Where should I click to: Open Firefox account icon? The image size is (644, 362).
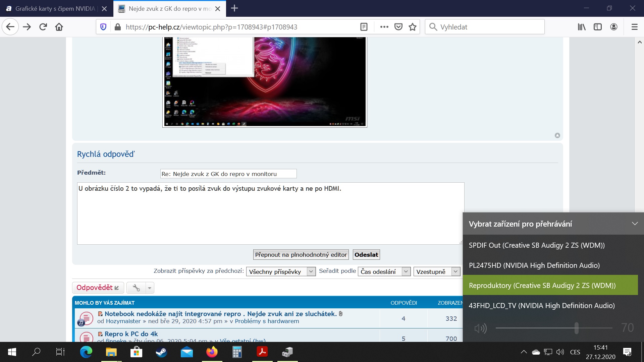[614, 27]
